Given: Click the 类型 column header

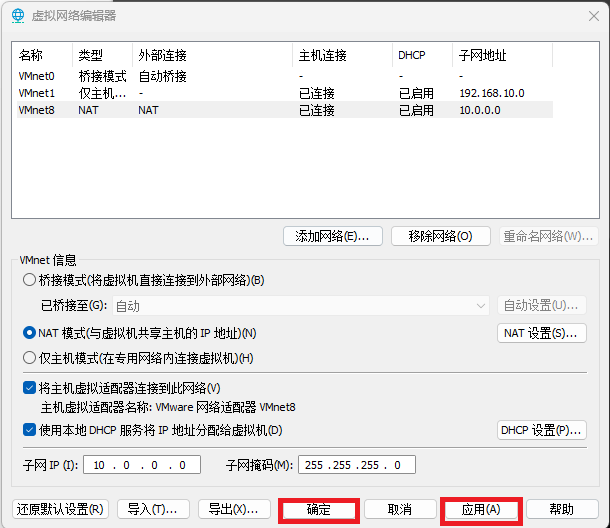Looking at the screenshot, I should pos(102,55).
